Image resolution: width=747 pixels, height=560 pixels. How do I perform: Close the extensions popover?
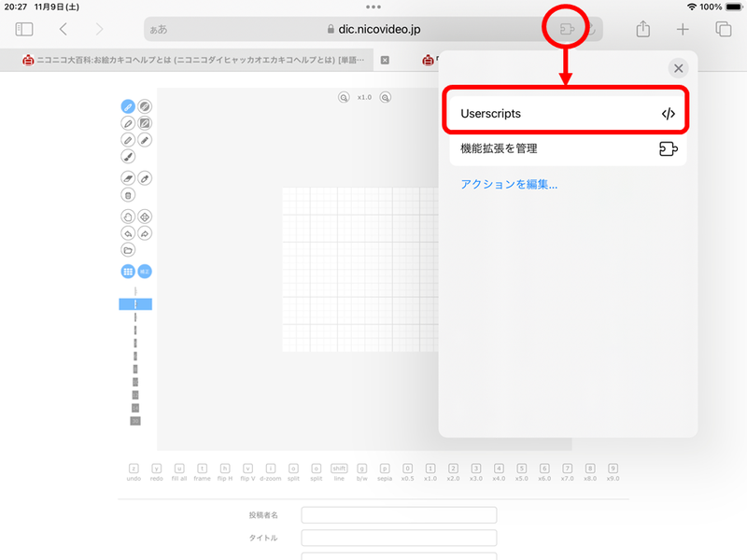679,68
